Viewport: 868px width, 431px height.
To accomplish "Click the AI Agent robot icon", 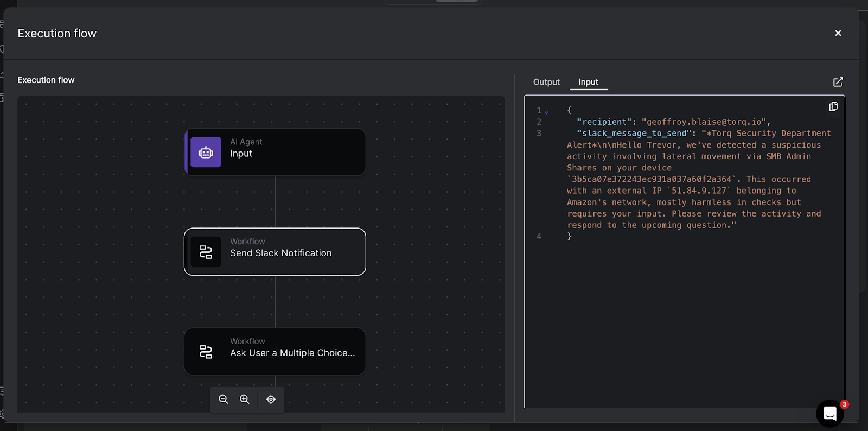I will (x=206, y=153).
